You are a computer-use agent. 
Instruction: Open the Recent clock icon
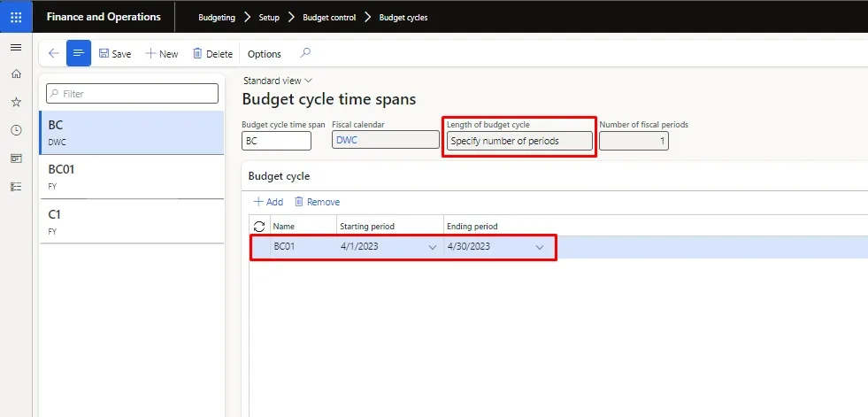[16, 130]
